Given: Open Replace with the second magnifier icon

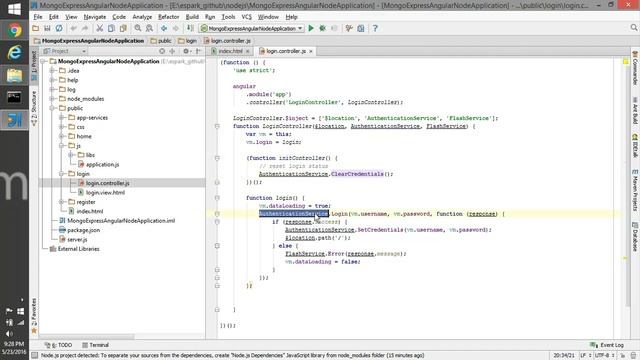Looking at the screenshot, I should 149,29.
